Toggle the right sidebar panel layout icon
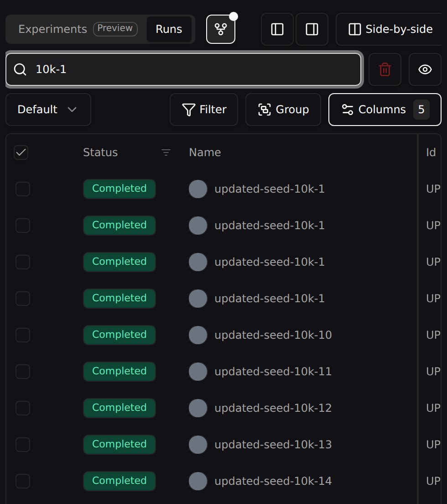447x504 pixels. tap(312, 29)
